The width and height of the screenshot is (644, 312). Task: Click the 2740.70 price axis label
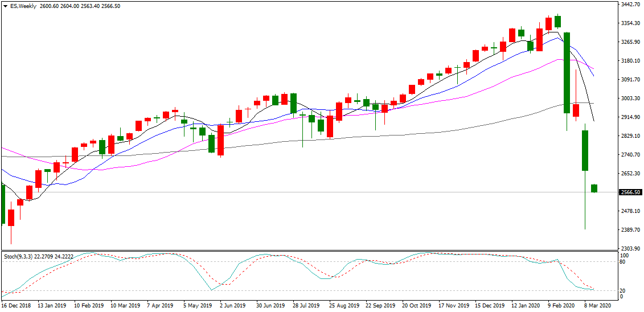630,155
